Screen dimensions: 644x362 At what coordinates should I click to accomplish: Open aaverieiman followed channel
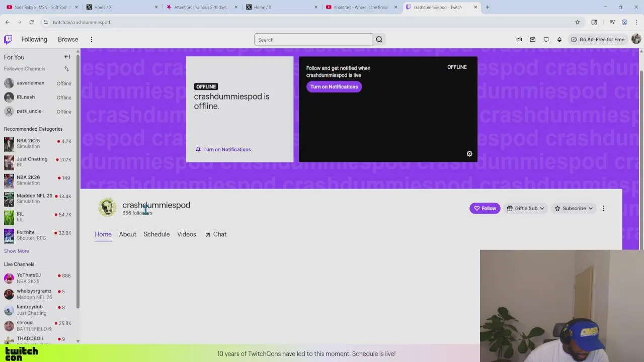coord(38,83)
